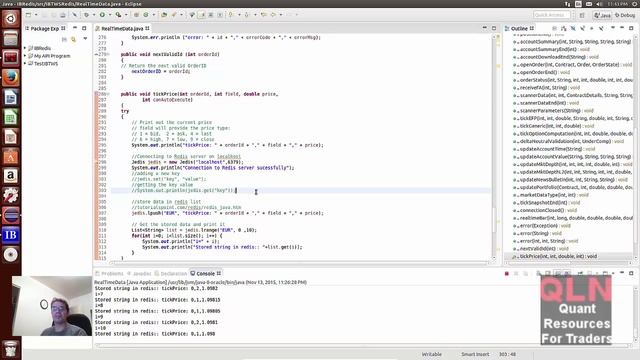Select the RealTimeData.java editor tab
Screen dimensions: 640x360
pyautogui.click(x=122, y=28)
